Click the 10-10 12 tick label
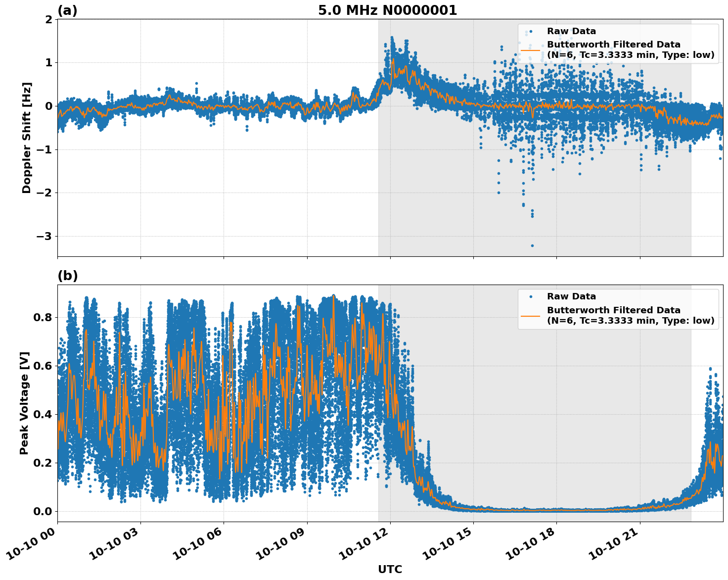 tap(364, 543)
